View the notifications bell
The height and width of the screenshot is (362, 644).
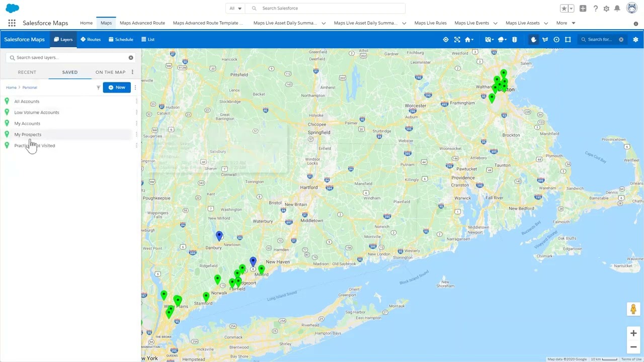[617, 9]
